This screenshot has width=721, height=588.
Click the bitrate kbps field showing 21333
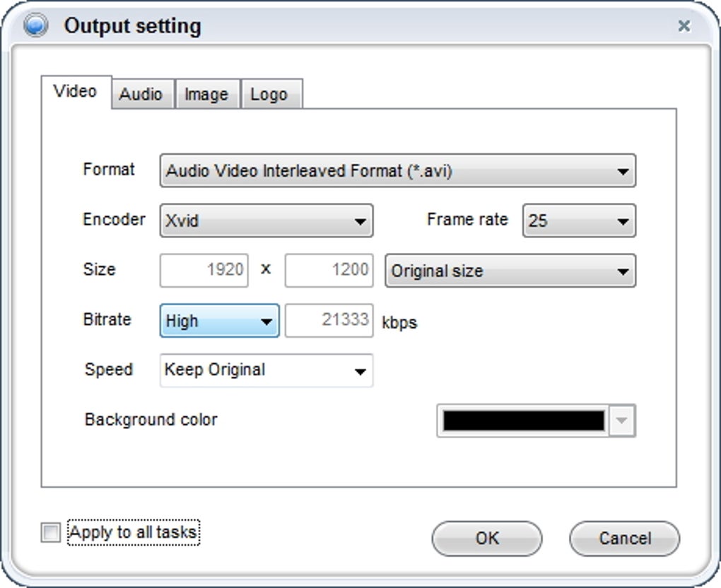329,321
